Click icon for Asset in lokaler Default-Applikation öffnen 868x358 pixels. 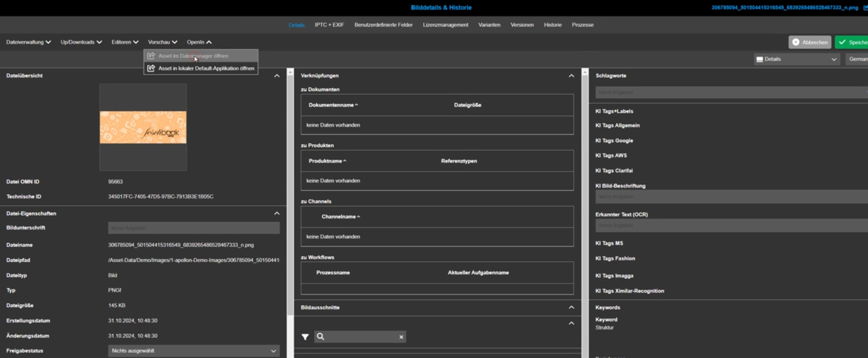[x=151, y=68]
